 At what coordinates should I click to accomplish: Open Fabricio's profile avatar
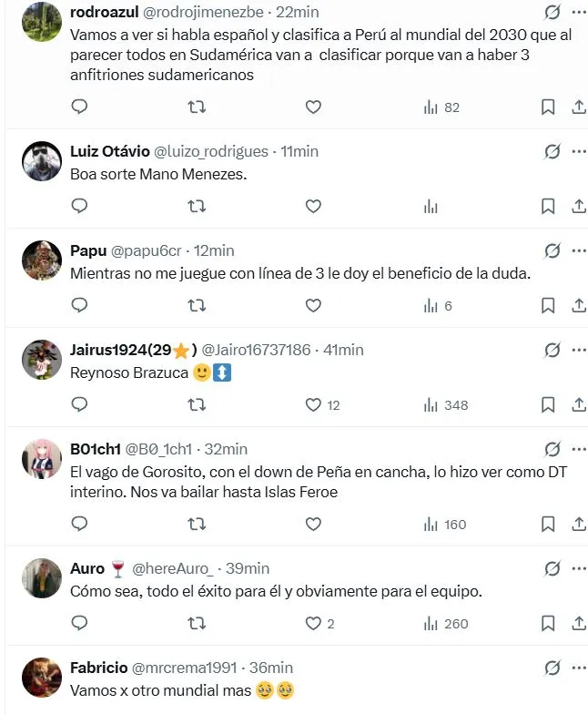(41, 678)
